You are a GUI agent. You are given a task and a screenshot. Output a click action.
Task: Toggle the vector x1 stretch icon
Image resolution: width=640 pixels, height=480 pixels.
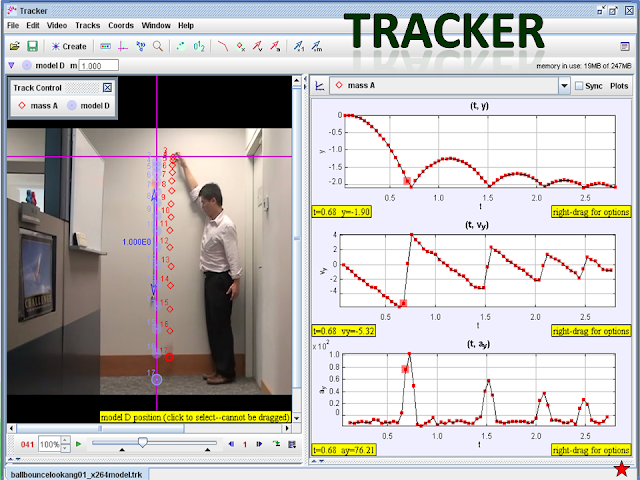299,47
